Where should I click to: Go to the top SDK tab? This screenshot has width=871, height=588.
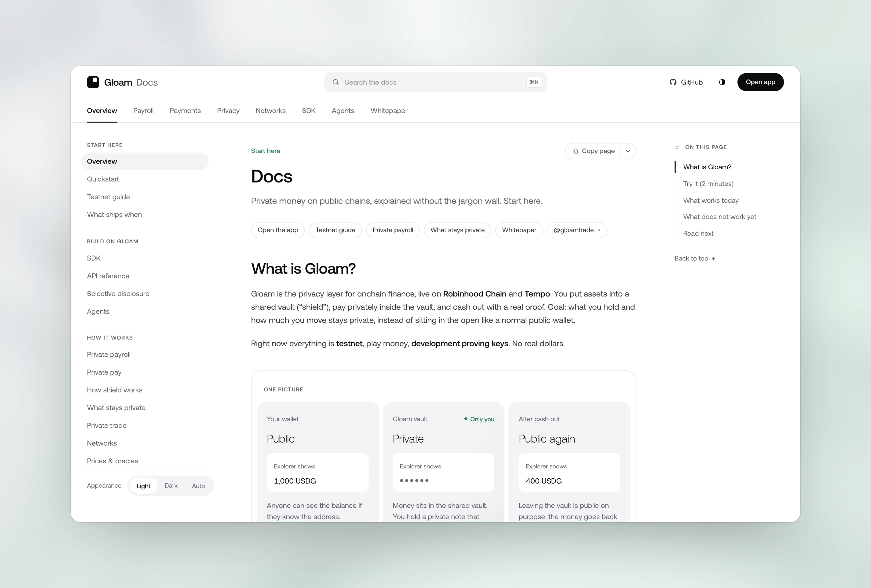(308, 111)
